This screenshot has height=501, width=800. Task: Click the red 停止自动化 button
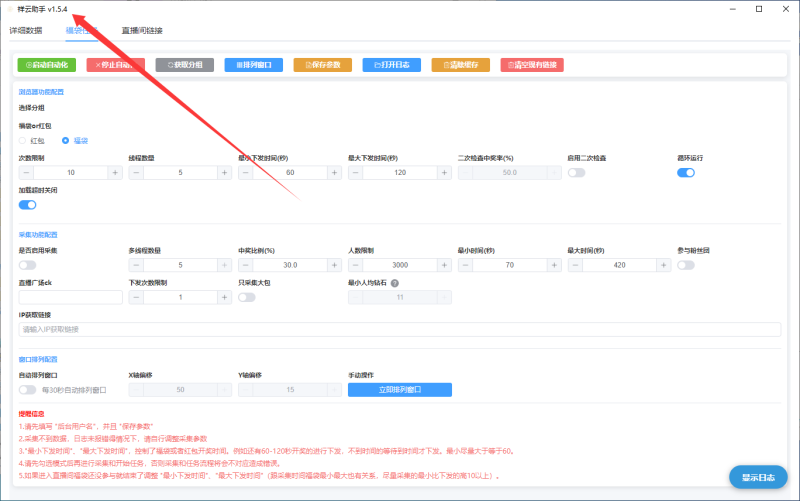tap(115, 65)
